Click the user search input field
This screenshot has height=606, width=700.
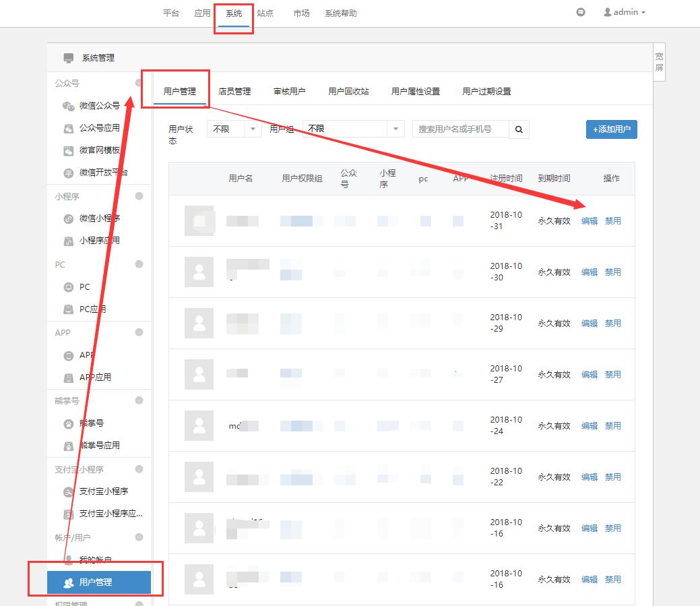pyautogui.click(x=461, y=129)
